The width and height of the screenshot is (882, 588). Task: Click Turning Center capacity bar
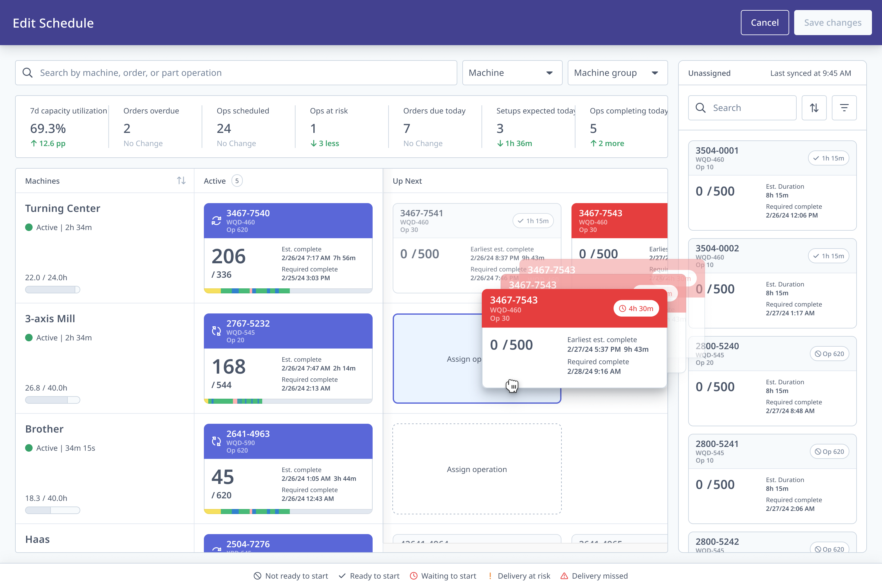tap(52, 290)
